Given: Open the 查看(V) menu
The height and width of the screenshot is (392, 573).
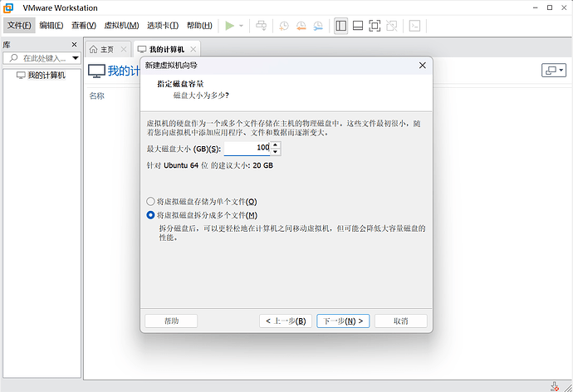Looking at the screenshot, I should (84, 25).
